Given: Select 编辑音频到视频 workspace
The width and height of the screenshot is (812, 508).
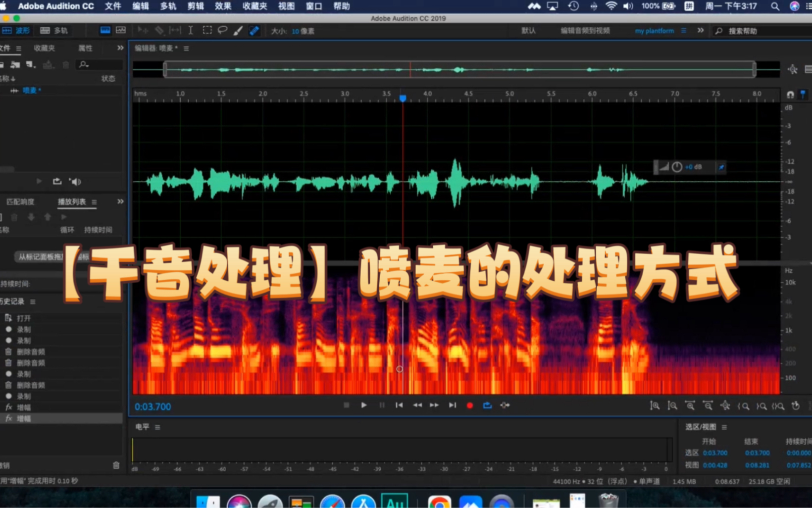Looking at the screenshot, I should [x=585, y=31].
